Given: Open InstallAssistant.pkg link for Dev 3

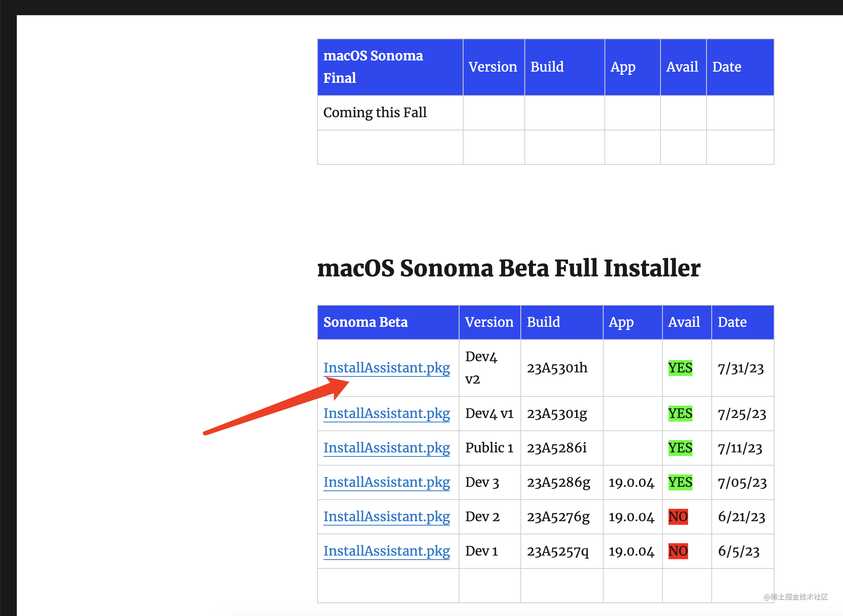Looking at the screenshot, I should click(386, 482).
